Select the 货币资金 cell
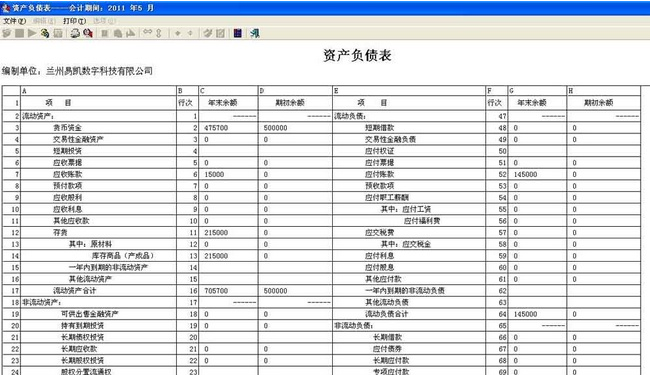 (x=98, y=128)
